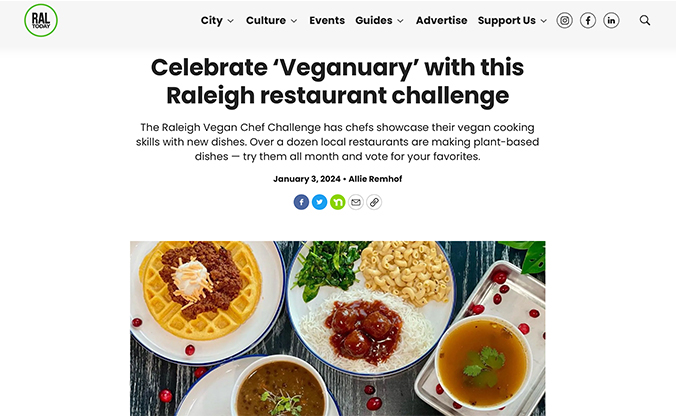Go to the Events menu item
The height and width of the screenshot is (416, 676).
pyautogui.click(x=327, y=20)
